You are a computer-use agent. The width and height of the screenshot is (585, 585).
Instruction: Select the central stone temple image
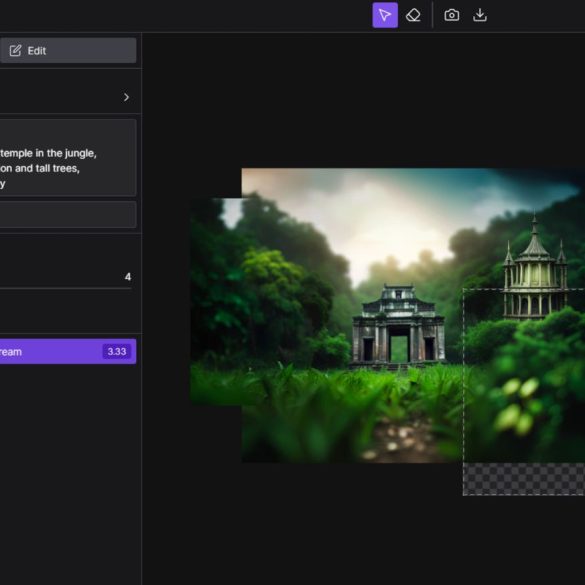[398, 325]
